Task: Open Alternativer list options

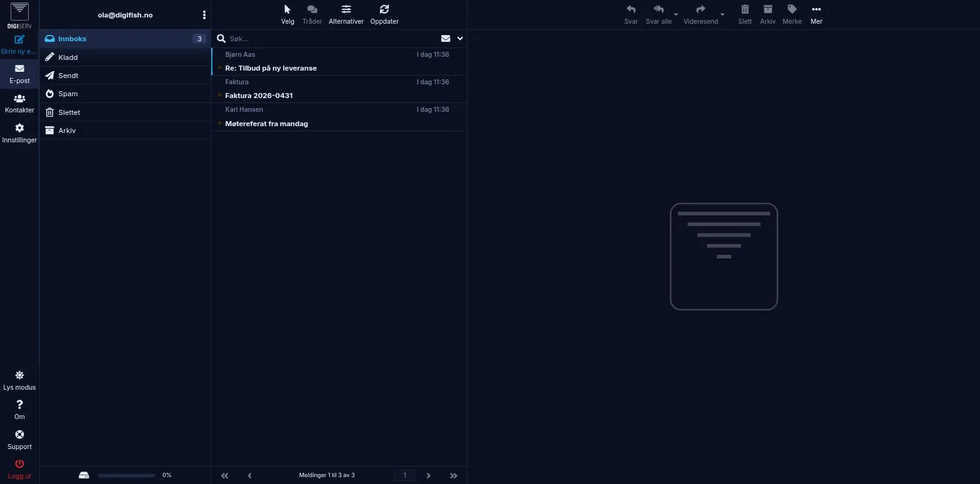Action: click(x=346, y=14)
